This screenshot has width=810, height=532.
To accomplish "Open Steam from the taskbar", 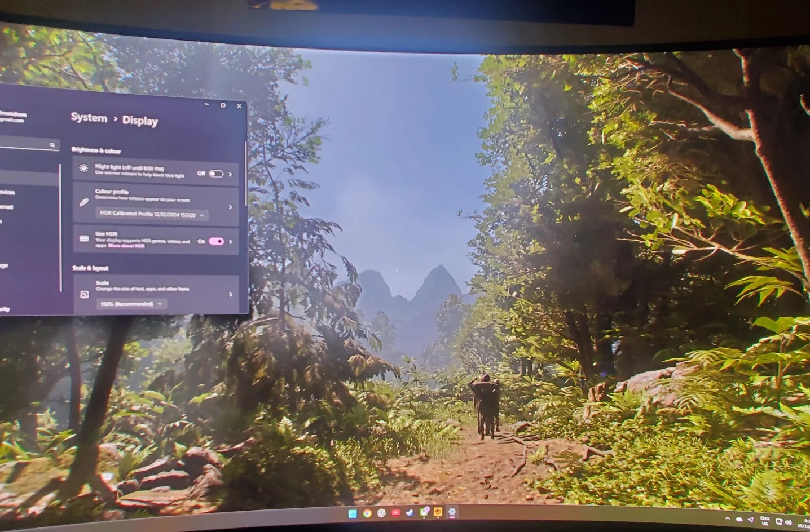I will (410, 512).
